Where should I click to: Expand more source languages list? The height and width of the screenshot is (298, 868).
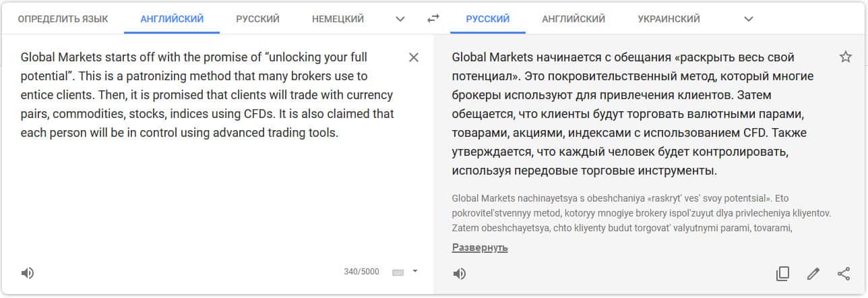pyautogui.click(x=400, y=19)
